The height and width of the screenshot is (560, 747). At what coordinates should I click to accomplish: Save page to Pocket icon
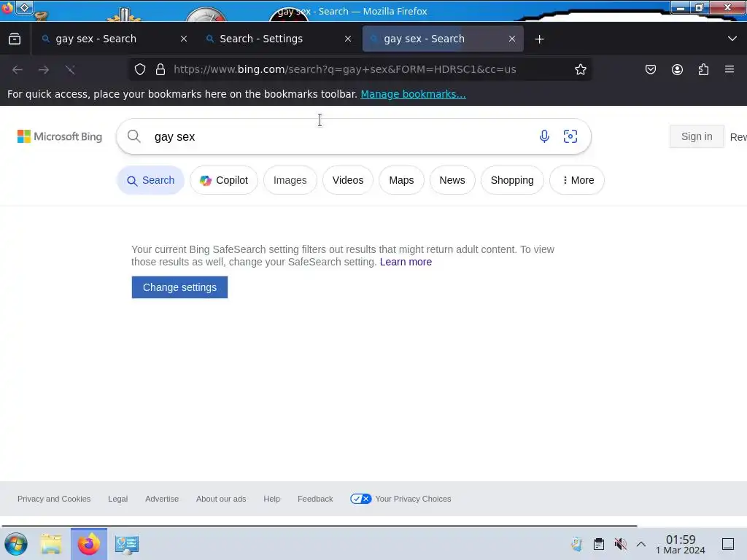651,69
